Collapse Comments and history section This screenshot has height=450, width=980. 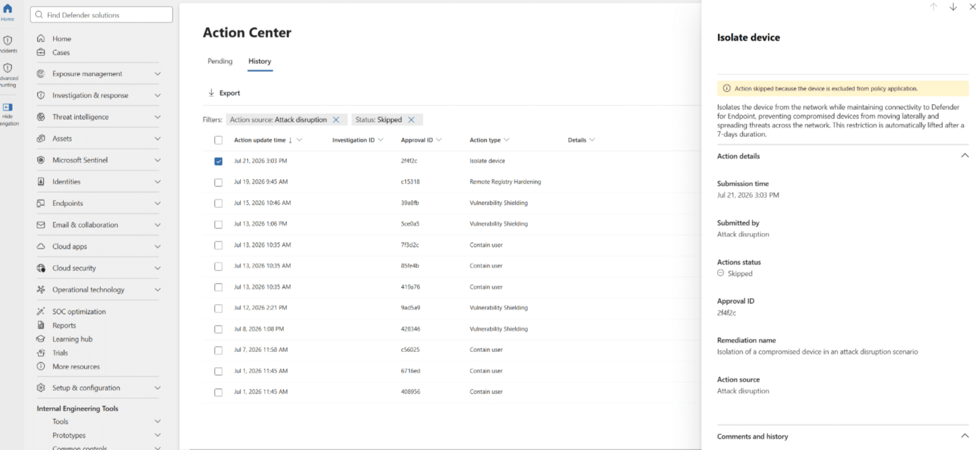(965, 436)
